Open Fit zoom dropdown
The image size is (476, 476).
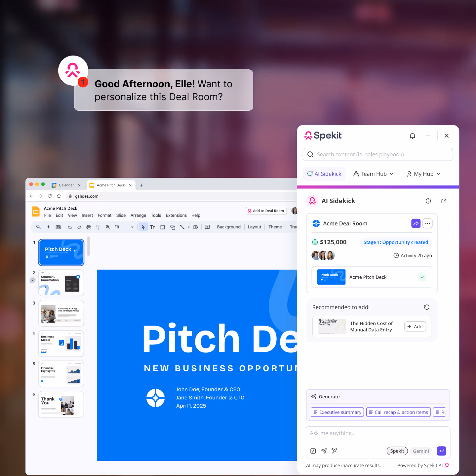click(124, 227)
